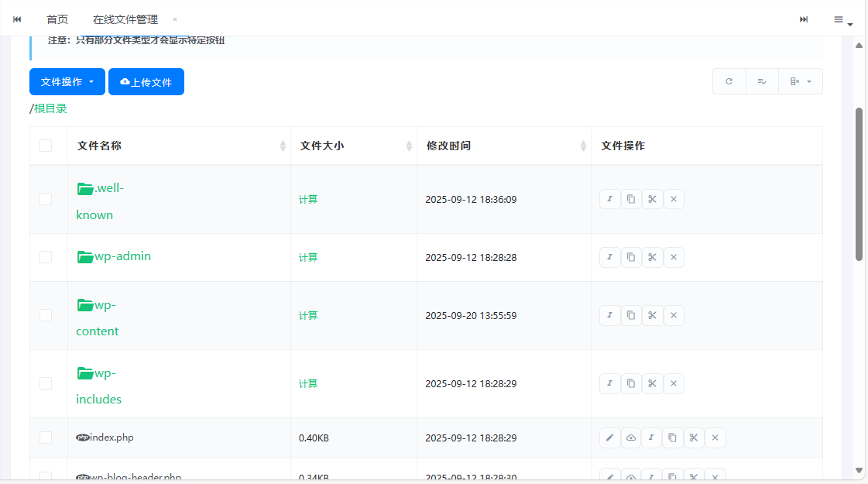Click the vertical scrollbar thumb

coord(859,184)
